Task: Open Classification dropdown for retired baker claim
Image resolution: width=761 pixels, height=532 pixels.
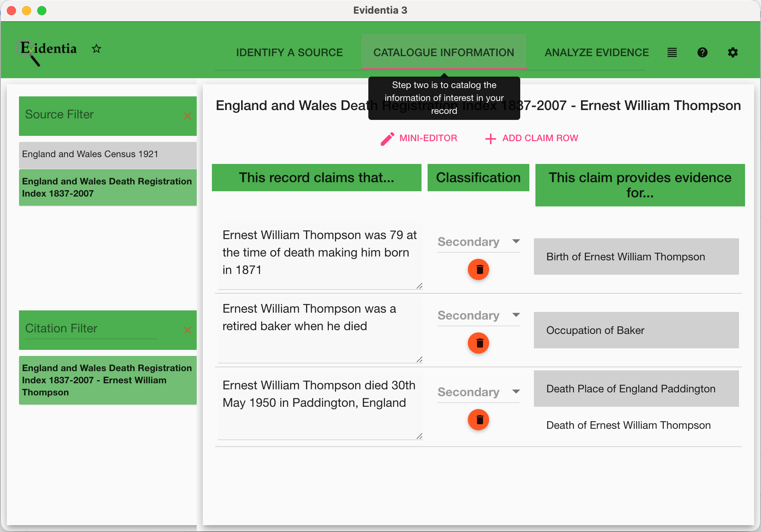Action: 478,315
